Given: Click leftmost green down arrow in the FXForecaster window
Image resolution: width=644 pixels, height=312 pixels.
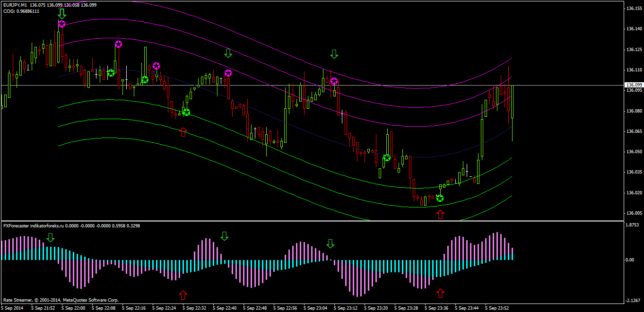Looking at the screenshot, I should click(x=51, y=237).
